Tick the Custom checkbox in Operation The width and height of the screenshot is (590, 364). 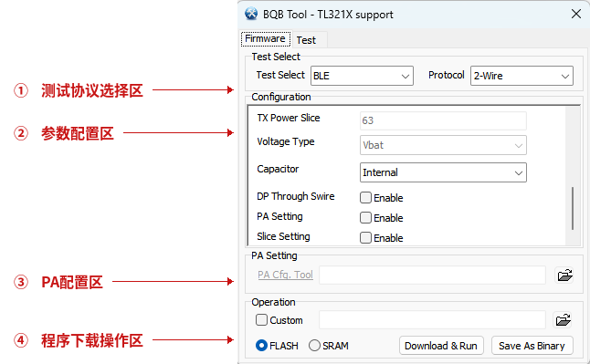(261, 320)
